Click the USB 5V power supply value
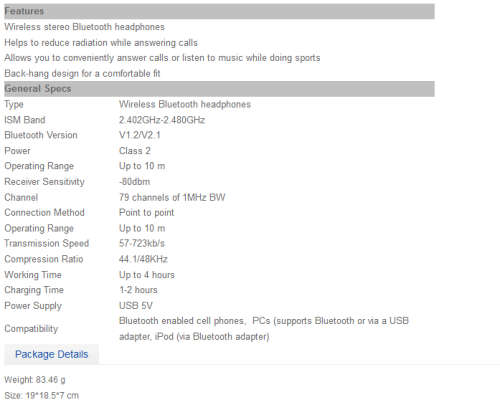Viewport: 500px width, 405px height. coord(136,306)
